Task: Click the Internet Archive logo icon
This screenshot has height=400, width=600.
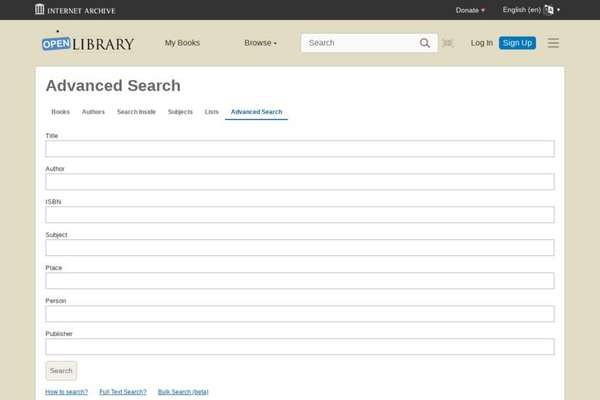Action: (x=39, y=9)
